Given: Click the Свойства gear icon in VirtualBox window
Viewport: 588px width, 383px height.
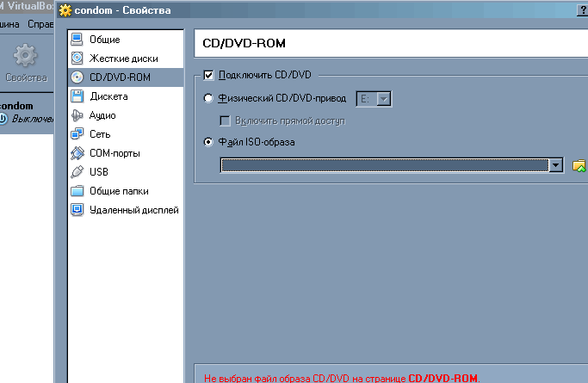Looking at the screenshot, I should pyautogui.click(x=25, y=55).
